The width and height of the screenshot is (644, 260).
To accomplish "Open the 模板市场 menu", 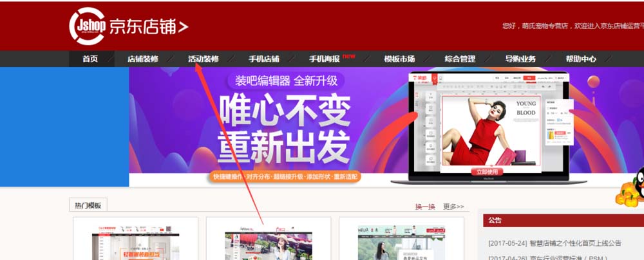I will point(399,59).
